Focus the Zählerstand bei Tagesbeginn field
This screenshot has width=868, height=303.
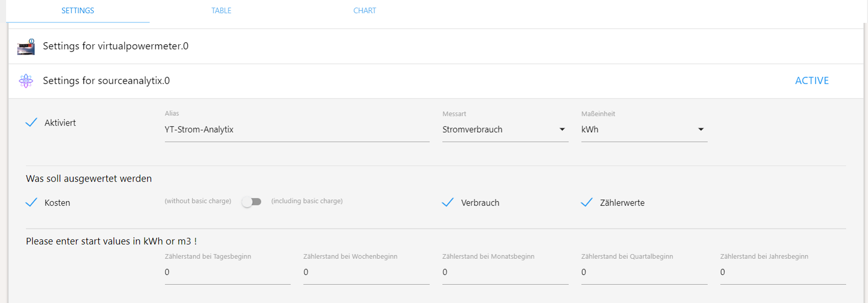click(x=227, y=272)
